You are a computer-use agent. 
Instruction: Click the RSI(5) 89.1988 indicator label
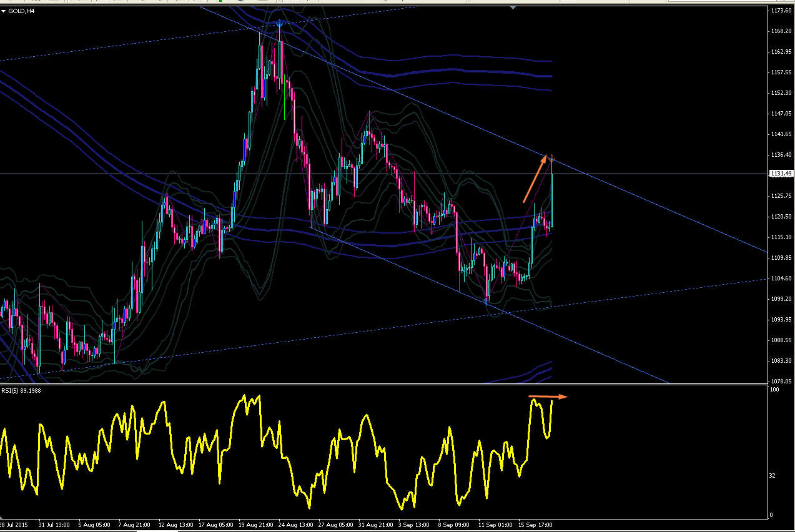tap(21, 390)
